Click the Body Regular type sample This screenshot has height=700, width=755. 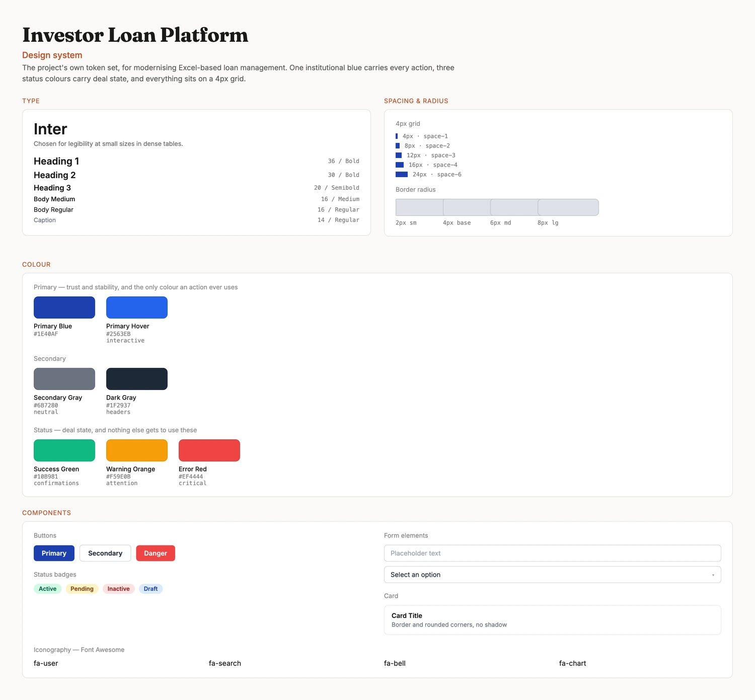53,210
